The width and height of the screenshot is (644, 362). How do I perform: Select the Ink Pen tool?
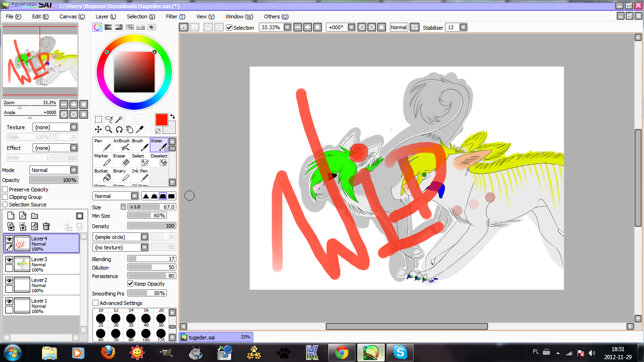tap(140, 175)
